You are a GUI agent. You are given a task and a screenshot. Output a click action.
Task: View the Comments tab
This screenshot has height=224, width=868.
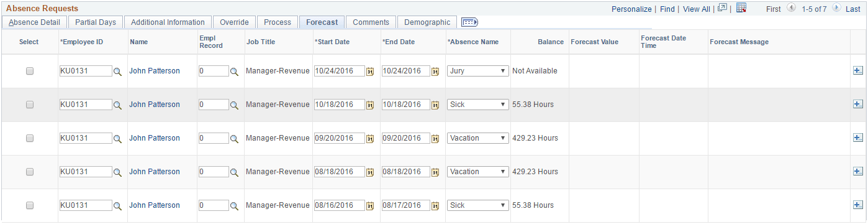(x=371, y=22)
